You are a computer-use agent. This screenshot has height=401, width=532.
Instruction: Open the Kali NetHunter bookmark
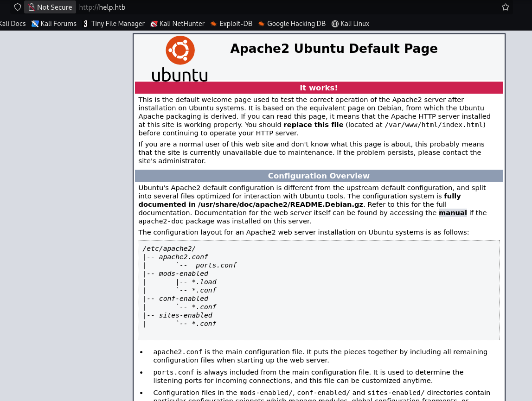(x=178, y=23)
